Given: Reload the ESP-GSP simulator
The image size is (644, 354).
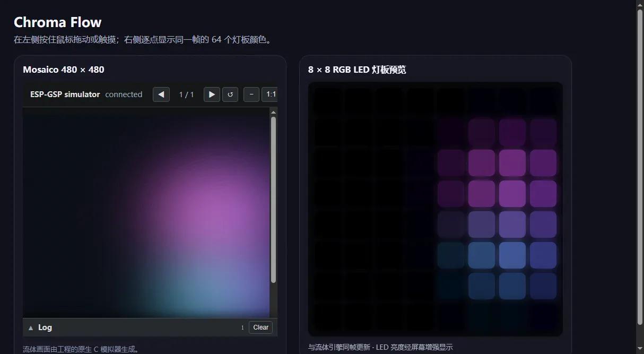Looking at the screenshot, I should [x=230, y=94].
